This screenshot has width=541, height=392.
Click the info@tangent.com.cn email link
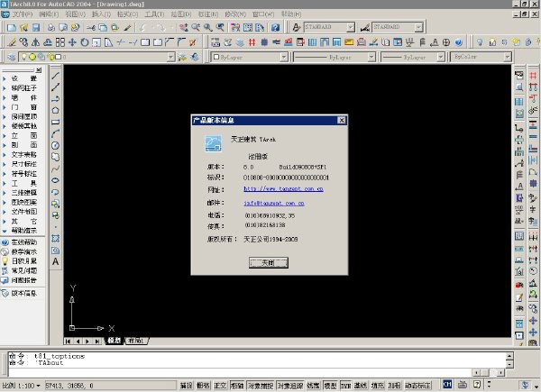274,203
